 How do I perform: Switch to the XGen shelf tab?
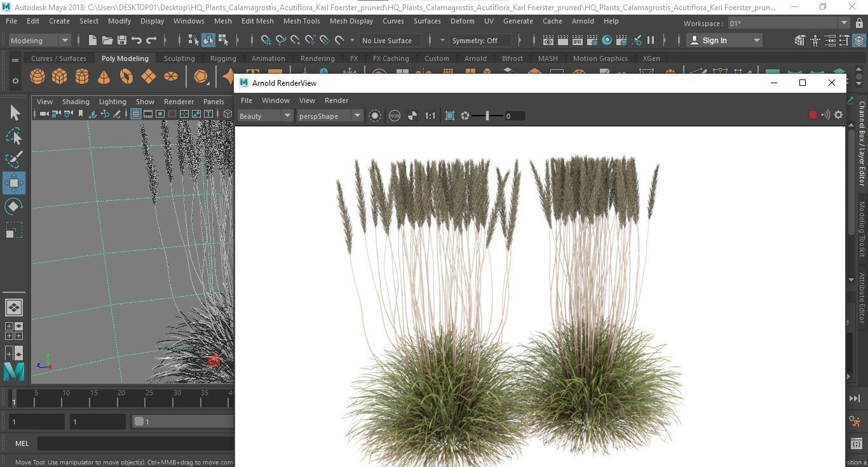651,58
